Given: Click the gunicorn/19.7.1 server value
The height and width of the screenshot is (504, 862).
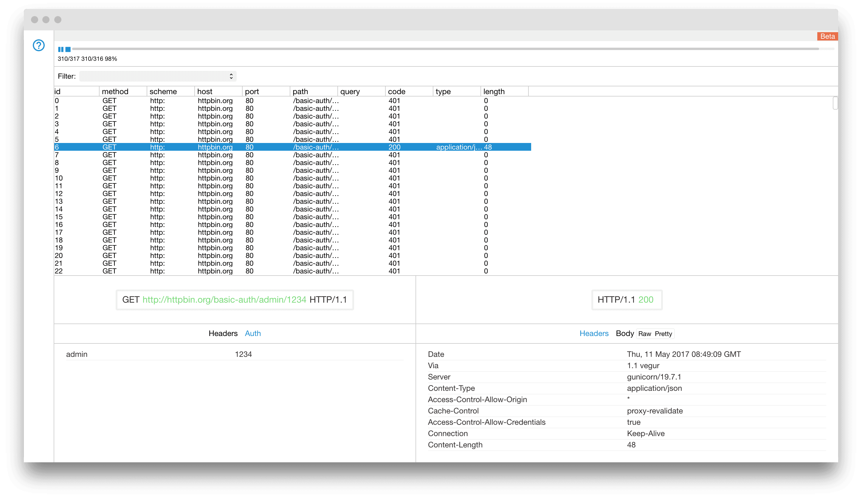Looking at the screenshot, I should click(x=654, y=377).
